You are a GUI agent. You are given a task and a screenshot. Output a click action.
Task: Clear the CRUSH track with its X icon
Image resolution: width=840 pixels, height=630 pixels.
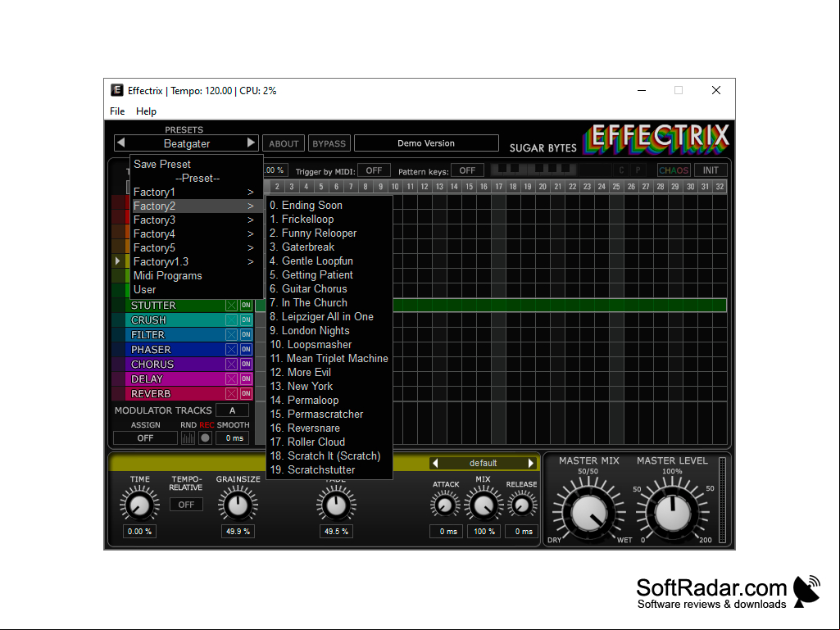pyautogui.click(x=231, y=320)
